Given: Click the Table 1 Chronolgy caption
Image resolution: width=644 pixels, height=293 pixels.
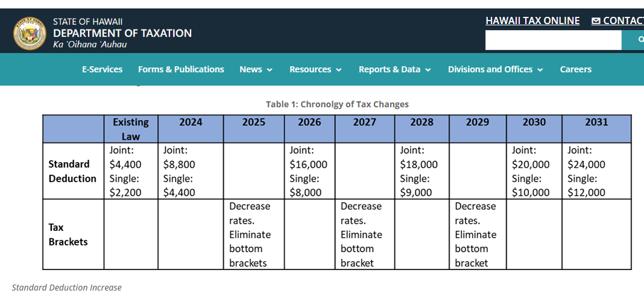Looking at the screenshot, I should click(337, 104).
